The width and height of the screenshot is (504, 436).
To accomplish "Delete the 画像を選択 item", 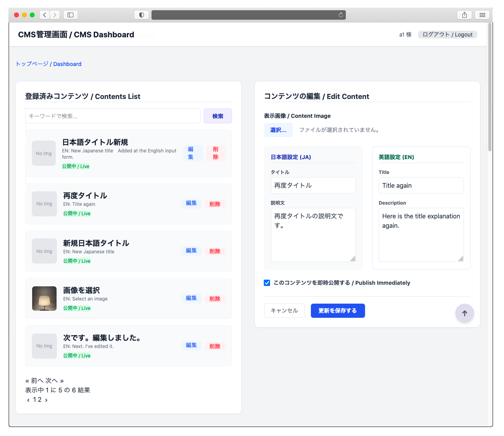I will [215, 299].
